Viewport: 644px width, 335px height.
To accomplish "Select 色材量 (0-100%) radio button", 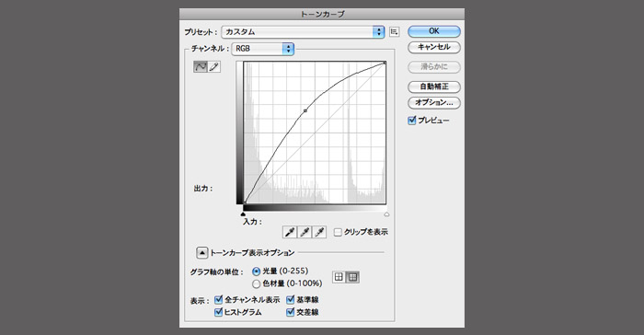I will click(x=257, y=283).
